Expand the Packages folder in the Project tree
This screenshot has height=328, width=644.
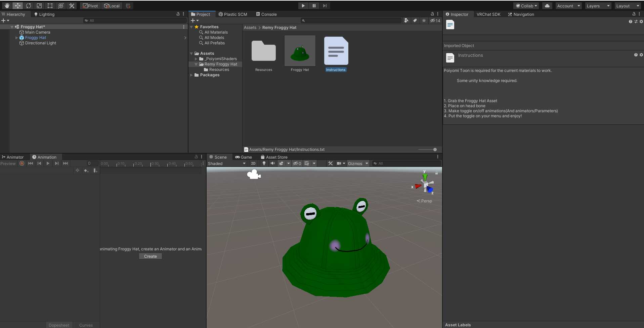click(x=191, y=75)
